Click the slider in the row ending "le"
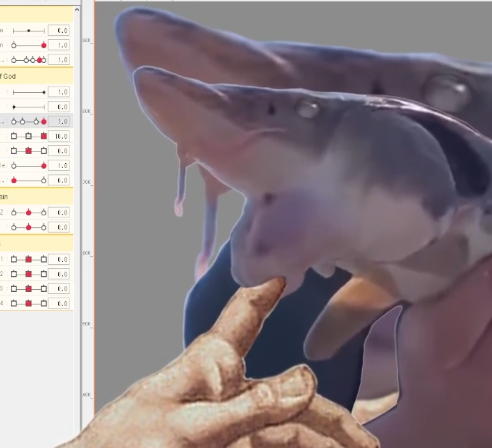The width and height of the screenshot is (492, 448). [29, 166]
